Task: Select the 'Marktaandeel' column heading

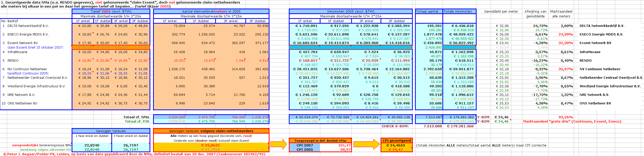Action: 561,11
